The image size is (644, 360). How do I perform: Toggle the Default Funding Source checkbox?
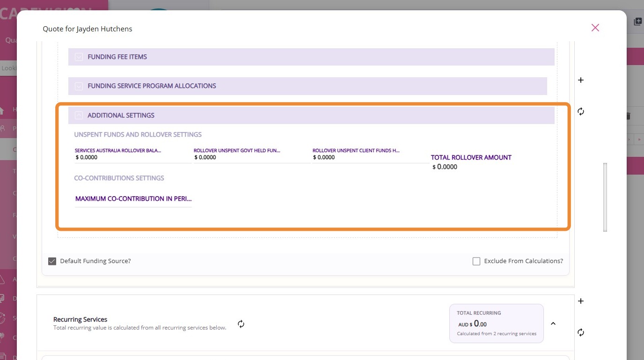(52, 261)
